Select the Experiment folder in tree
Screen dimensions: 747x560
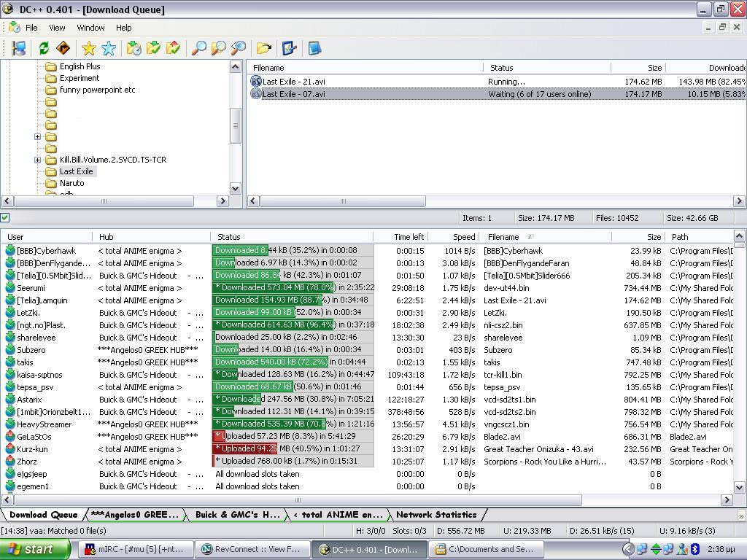pyautogui.click(x=80, y=78)
